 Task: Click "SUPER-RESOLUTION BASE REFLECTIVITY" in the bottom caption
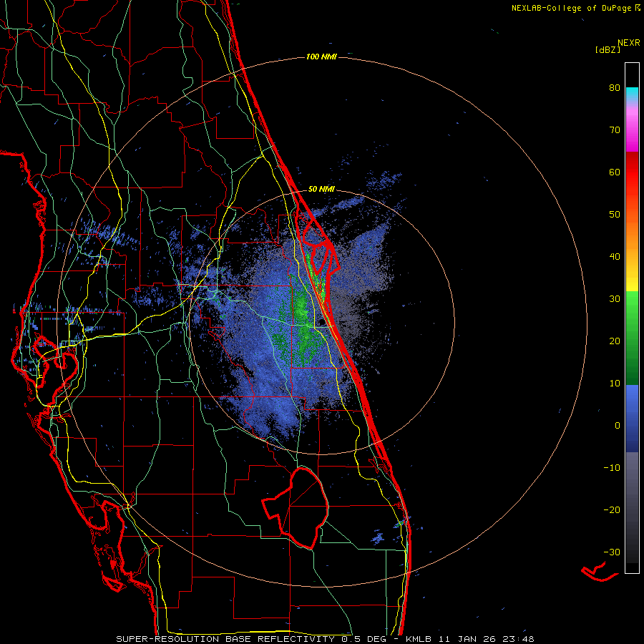[225, 639]
